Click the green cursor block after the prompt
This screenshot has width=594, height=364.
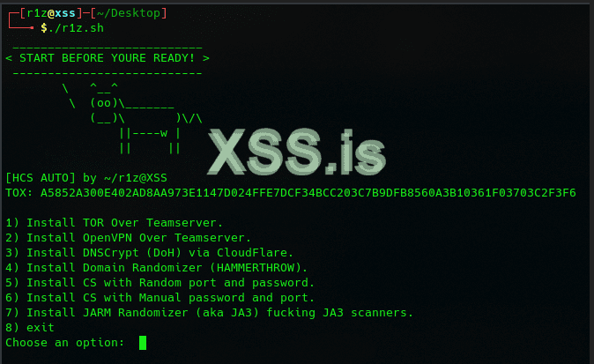pos(143,343)
